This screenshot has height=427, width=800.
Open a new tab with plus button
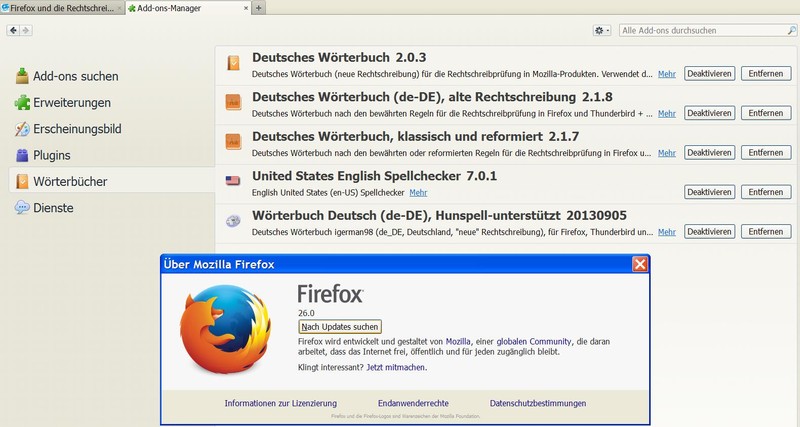click(259, 8)
